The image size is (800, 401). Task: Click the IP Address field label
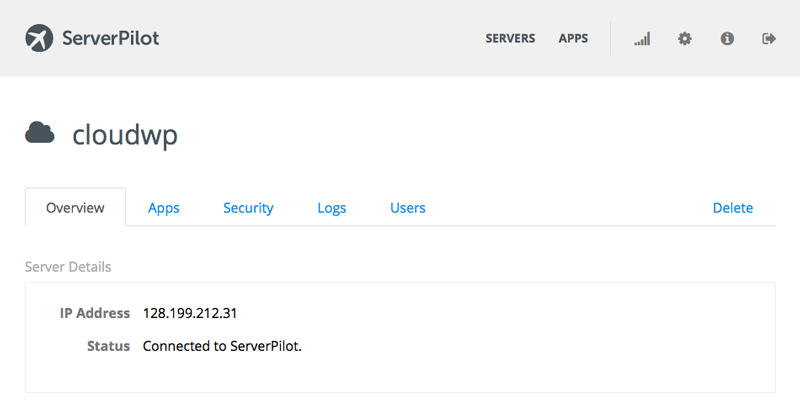point(95,313)
